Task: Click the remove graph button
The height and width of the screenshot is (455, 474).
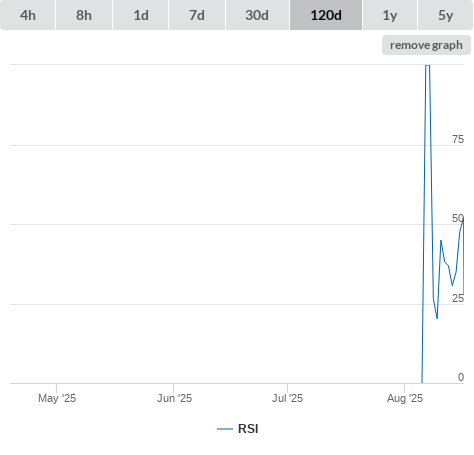Action: coord(426,45)
